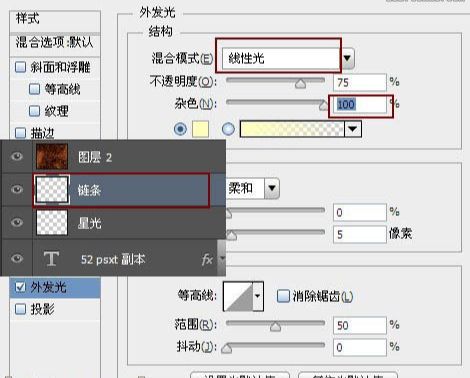Viewport: 470px width, 378px height.
Task: Click the 抖动 value field showing 0
Action: pos(360,347)
